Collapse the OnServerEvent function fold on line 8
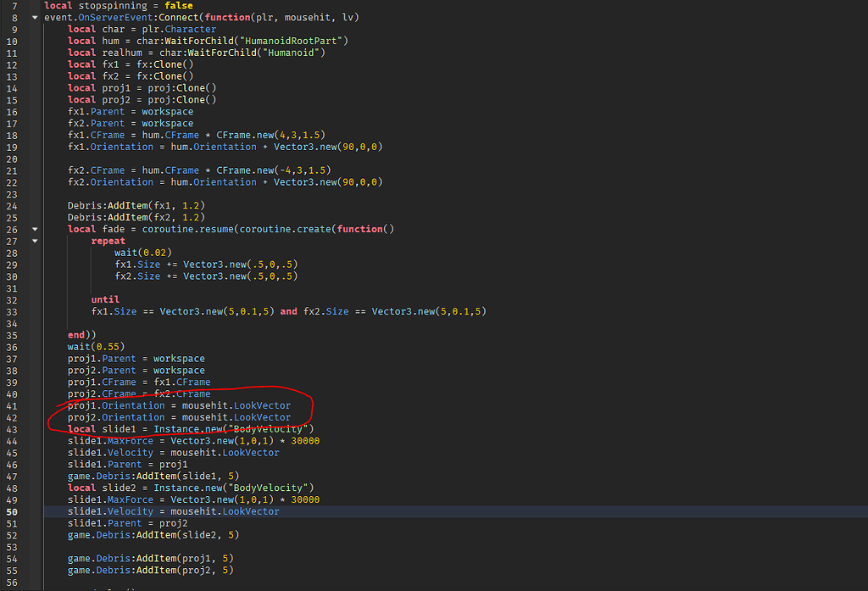868x591 pixels. point(34,17)
